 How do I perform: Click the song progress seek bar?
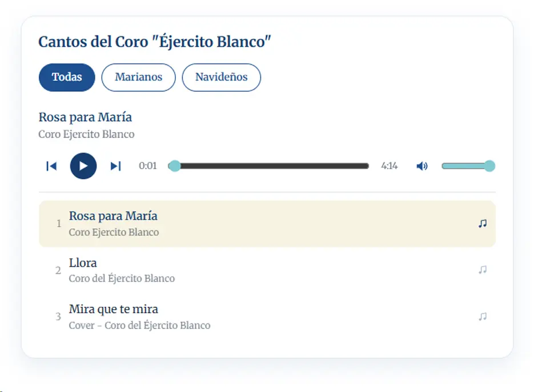pos(268,166)
